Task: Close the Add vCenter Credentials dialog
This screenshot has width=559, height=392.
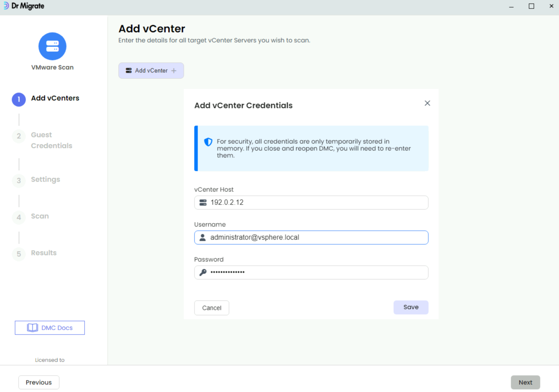Action: (427, 103)
